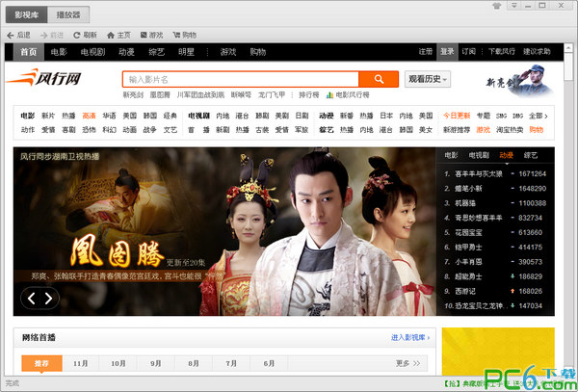Click the 订阅 subscribe link
578x392 pixels.
pos(468,52)
